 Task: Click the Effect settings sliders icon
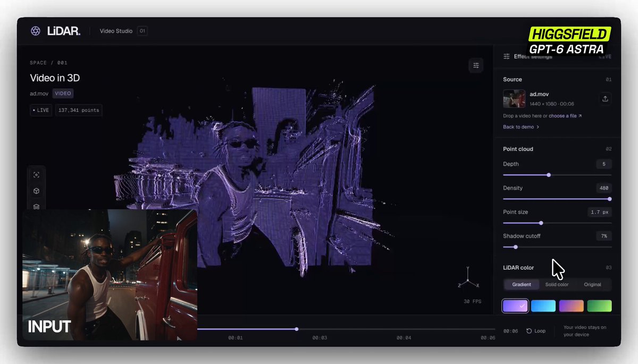pos(507,56)
